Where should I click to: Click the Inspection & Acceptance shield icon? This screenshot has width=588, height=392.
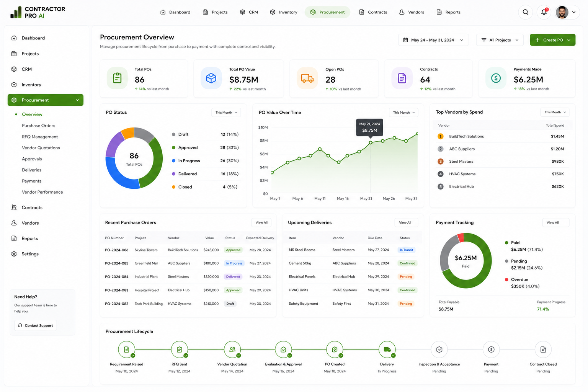point(439,350)
